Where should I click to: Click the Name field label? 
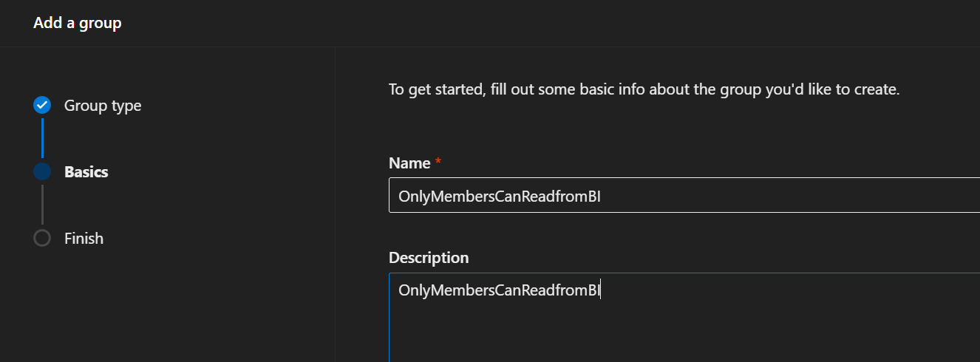click(x=409, y=163)
